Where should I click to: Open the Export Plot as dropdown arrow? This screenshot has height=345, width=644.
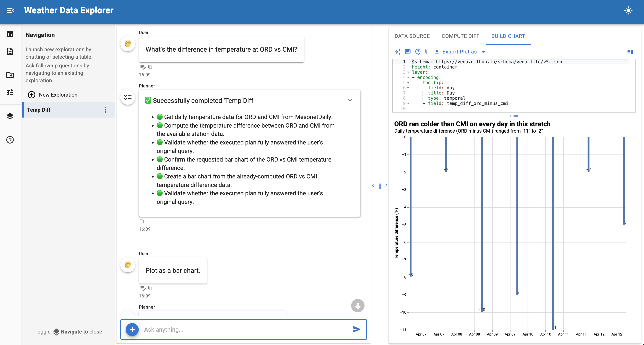click(x=484, y=52)
